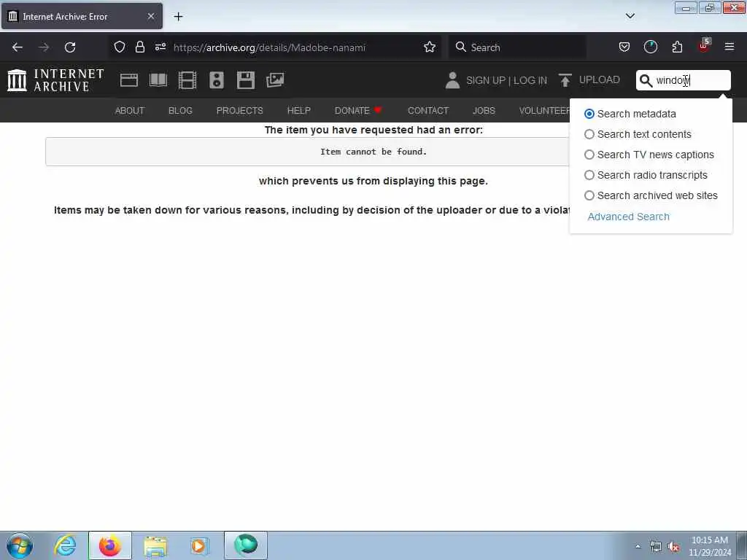Open the Images icon
The image size is (747, 560).
[275, 80]
